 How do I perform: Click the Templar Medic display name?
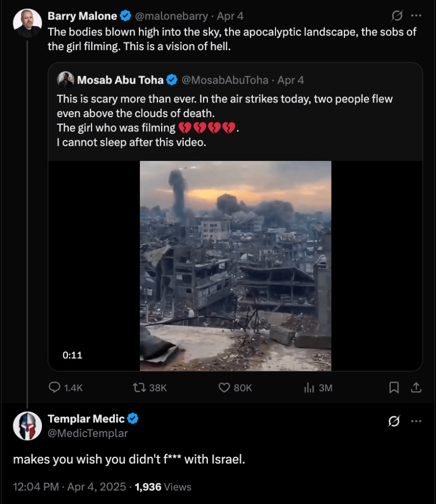click(x=86, y=419)
